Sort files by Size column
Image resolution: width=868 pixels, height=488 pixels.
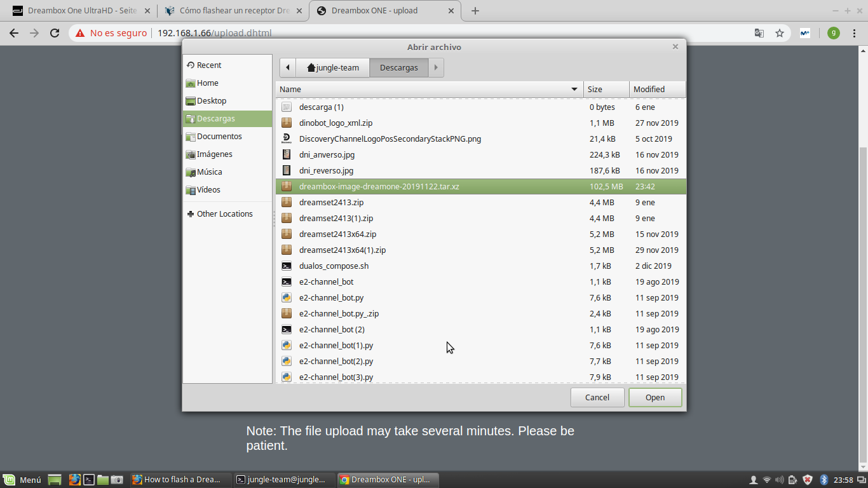606,90
